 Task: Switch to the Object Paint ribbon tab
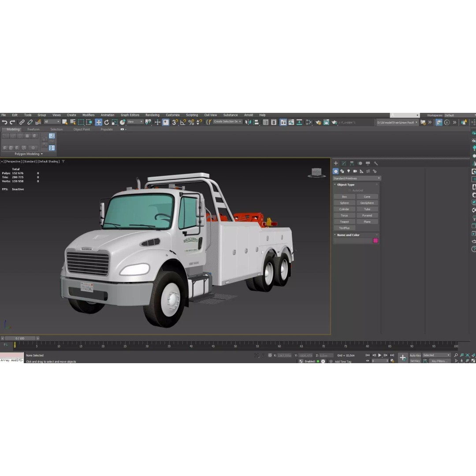point(82,129)
